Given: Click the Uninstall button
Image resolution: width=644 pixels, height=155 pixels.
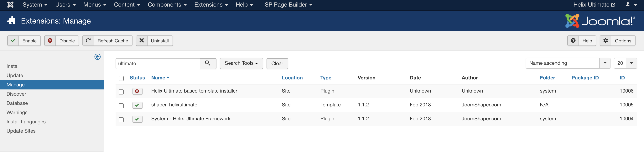Looking at the screenshot, I should point(154,41).
